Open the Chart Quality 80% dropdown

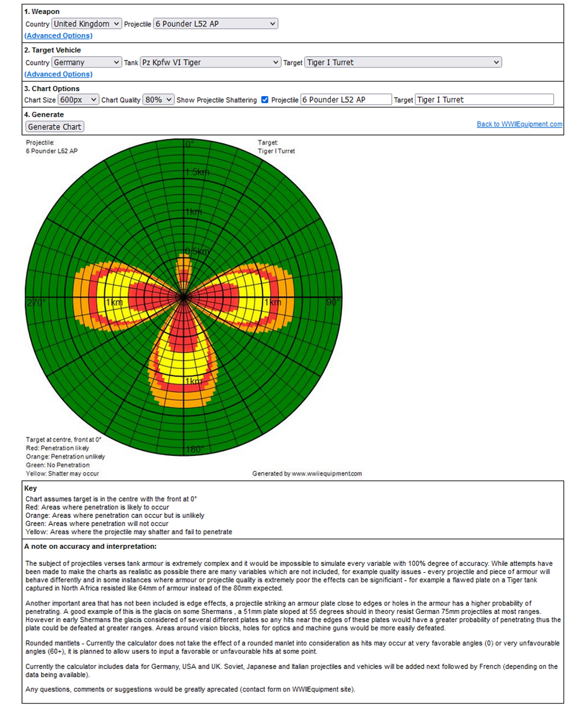(159, 100)
